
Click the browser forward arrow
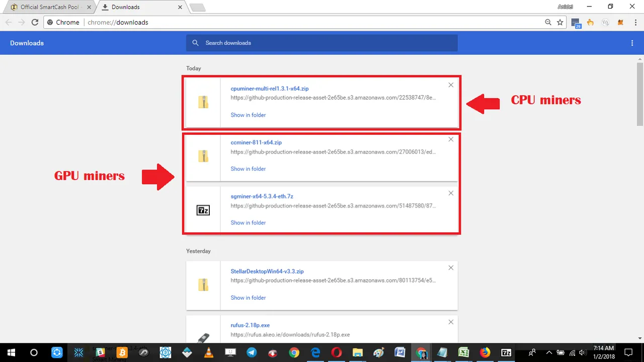point(22,22)
